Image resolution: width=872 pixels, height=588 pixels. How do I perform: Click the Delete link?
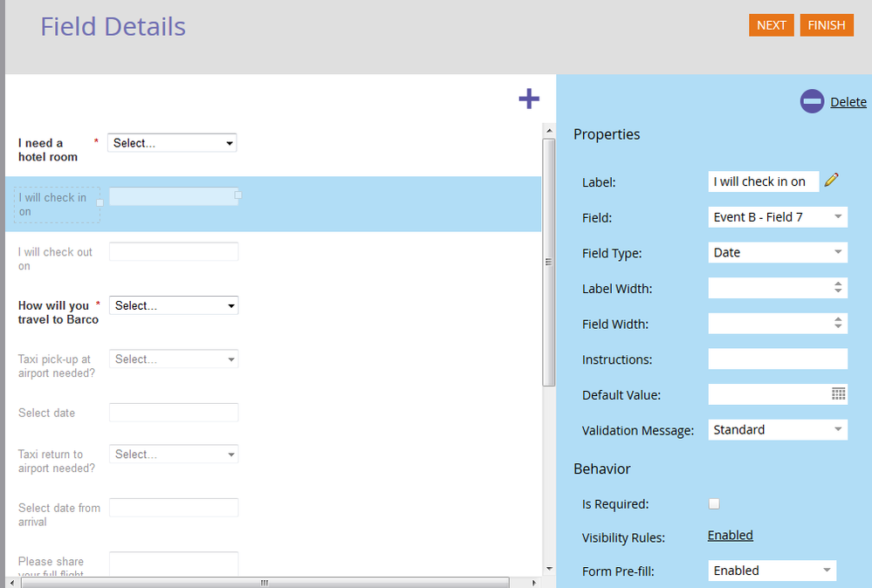[848, 102]
